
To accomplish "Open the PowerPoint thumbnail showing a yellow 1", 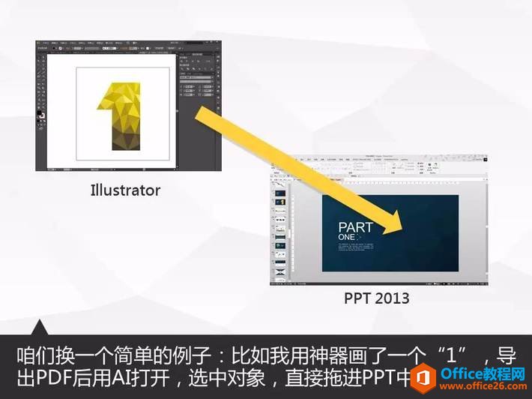I will click(280, 202).
